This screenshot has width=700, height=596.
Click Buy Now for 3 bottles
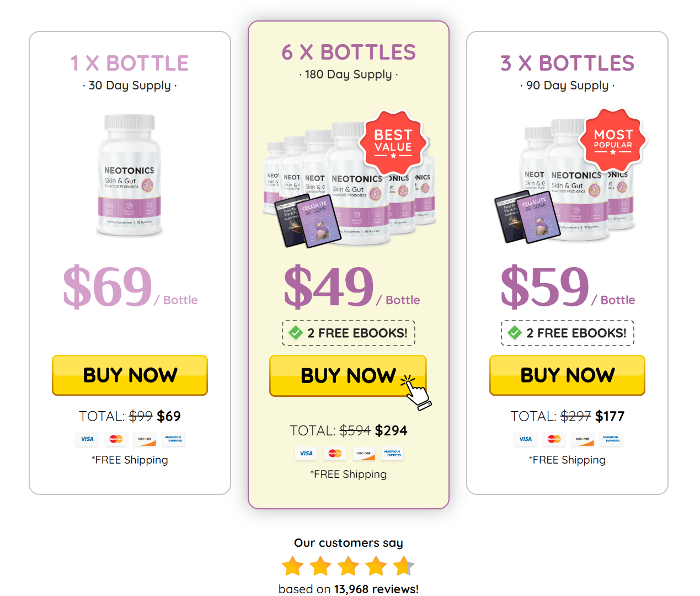[567, 375]
